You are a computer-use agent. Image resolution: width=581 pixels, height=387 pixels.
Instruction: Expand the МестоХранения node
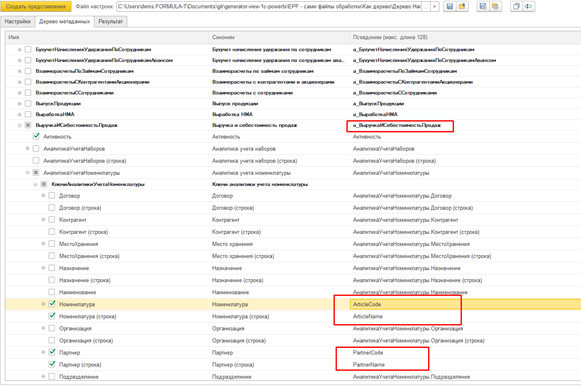coord(43,244)
